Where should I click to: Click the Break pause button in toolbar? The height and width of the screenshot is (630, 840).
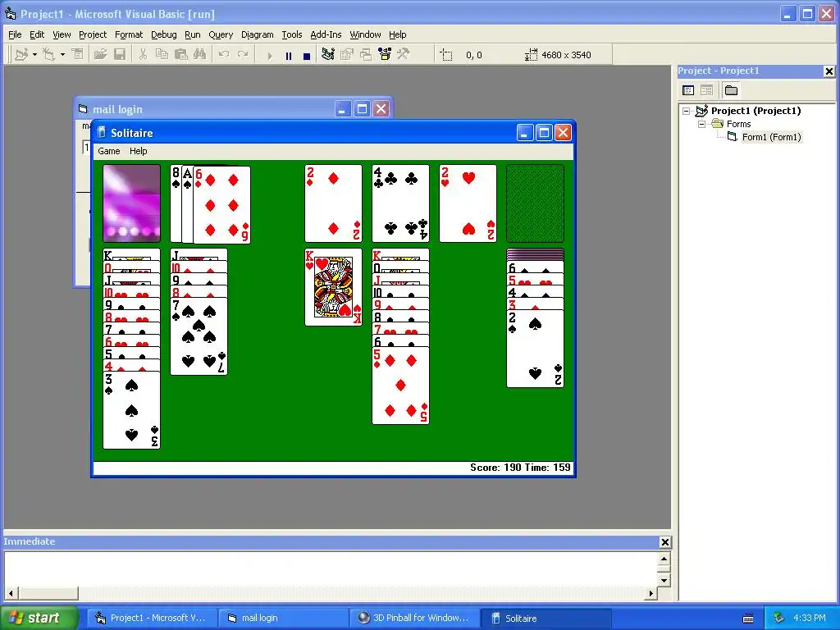(288, 55)
